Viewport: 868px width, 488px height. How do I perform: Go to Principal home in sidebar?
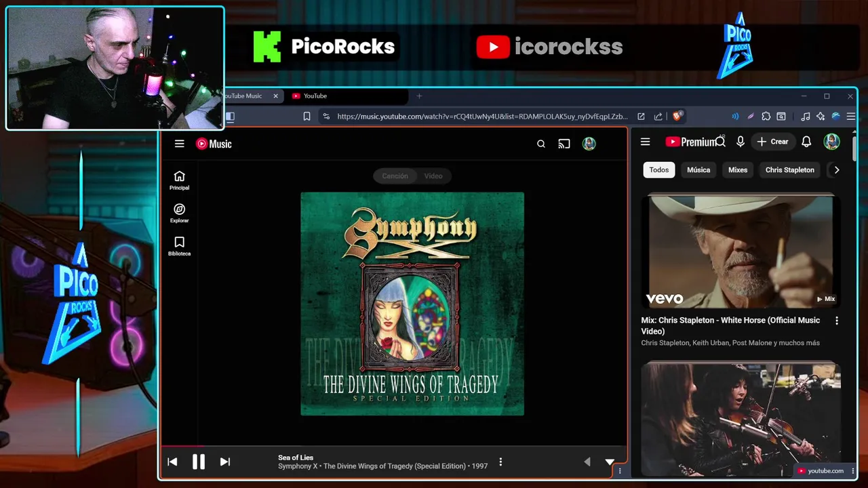coord(179,180)
